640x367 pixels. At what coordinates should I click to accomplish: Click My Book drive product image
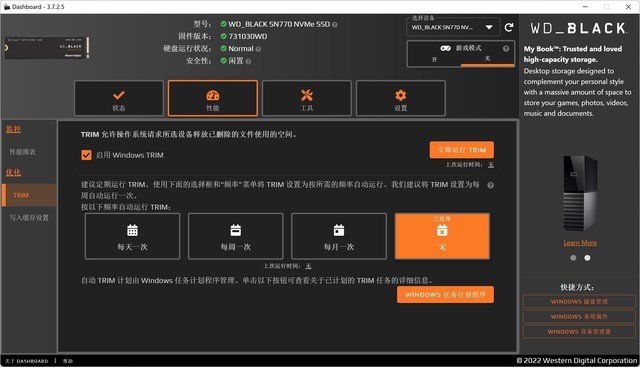point(580,193)
